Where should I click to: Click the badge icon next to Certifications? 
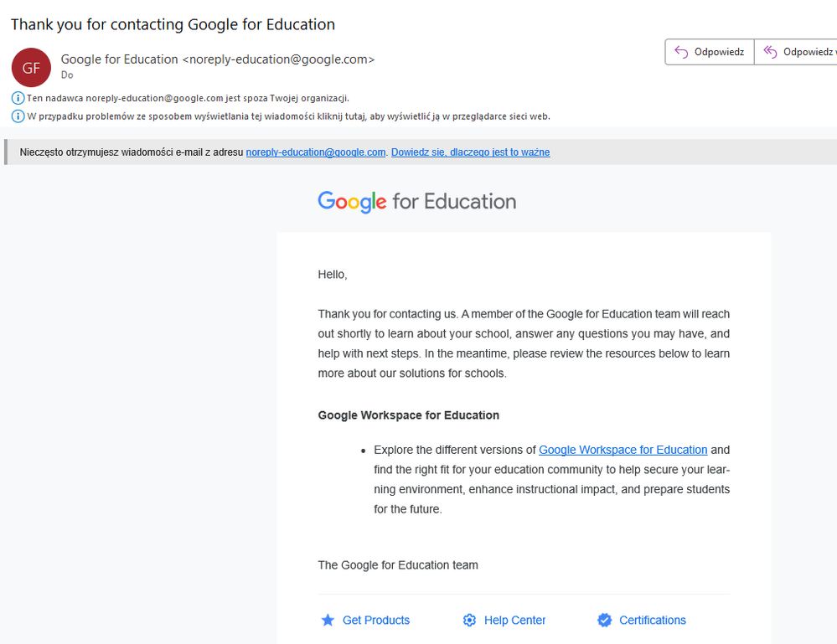(604, 621)
